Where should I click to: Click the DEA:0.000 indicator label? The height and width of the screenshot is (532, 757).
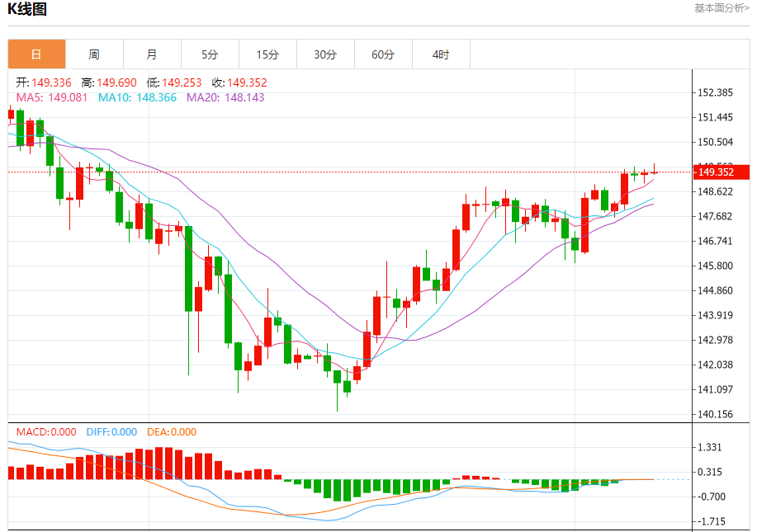tap(172, 432)
